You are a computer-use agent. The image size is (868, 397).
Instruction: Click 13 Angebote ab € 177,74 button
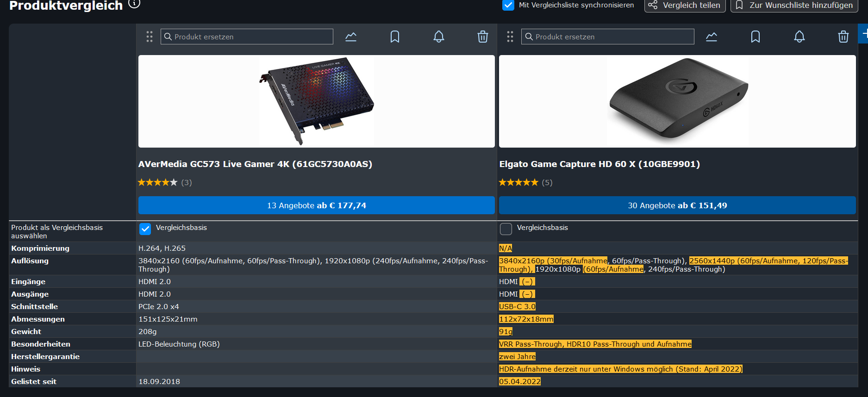coord(317,205)
